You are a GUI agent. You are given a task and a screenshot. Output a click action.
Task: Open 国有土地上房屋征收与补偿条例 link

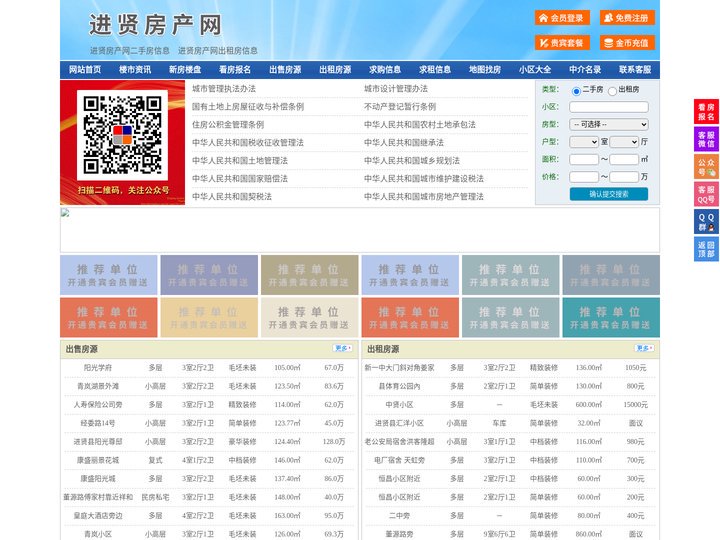(x=248, y=107)
